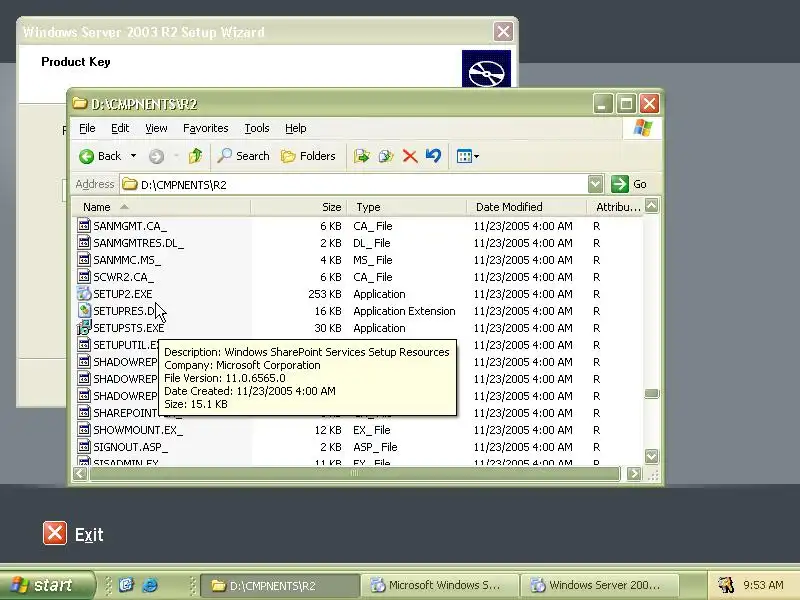Open the Search tool in toolbar

[243, 156]
